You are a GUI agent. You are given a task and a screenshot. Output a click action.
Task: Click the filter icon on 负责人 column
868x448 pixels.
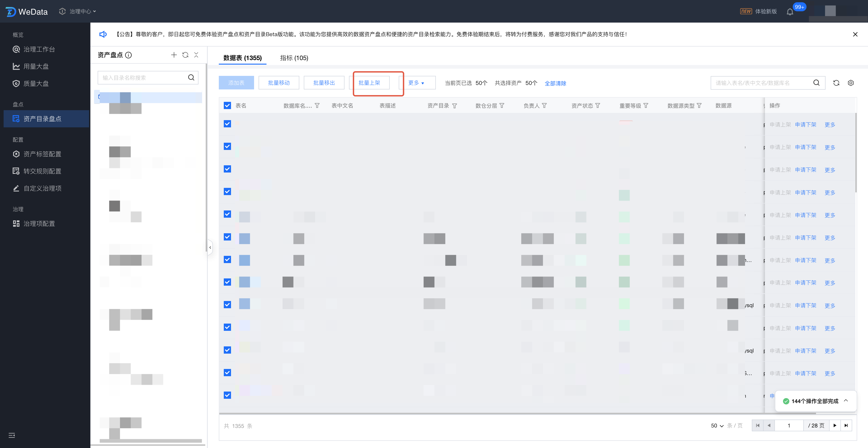pyautogui.click(x=544, y=106)
